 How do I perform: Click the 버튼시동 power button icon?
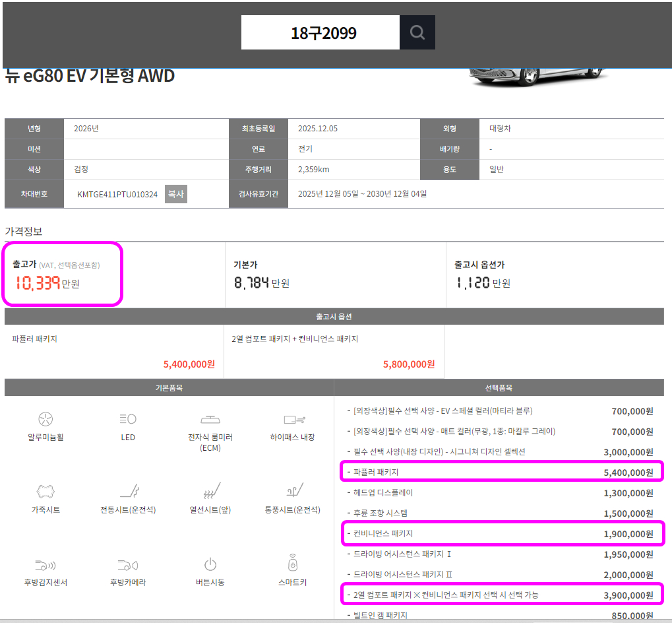(x=210, y=564)
